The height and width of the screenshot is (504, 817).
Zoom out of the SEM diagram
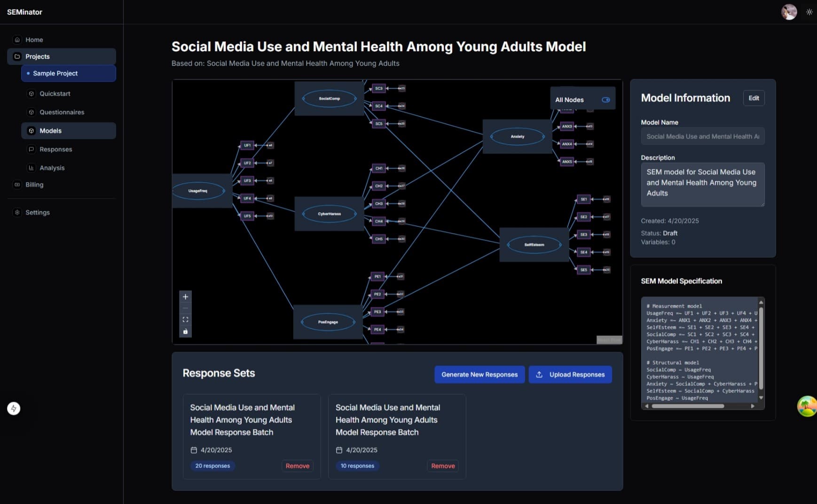click(x=185, y=308)
